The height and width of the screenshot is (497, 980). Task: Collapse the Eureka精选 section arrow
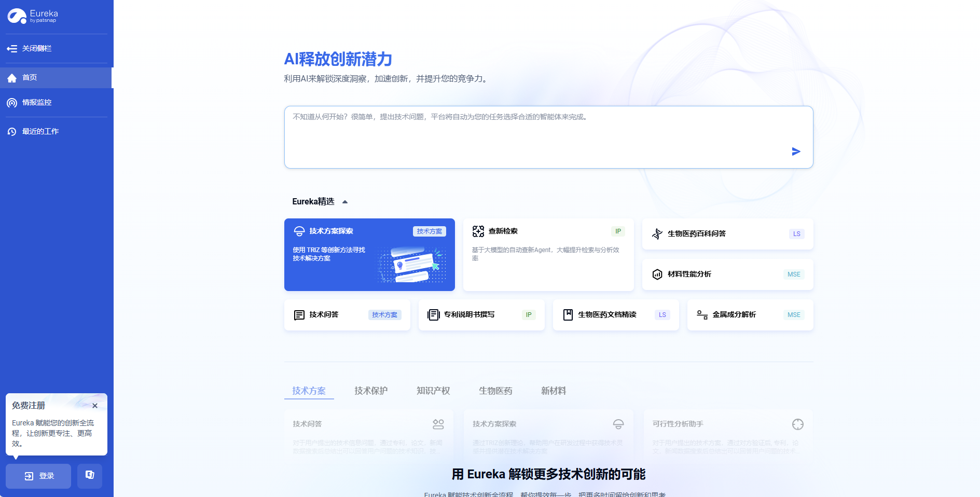(345, 202)
